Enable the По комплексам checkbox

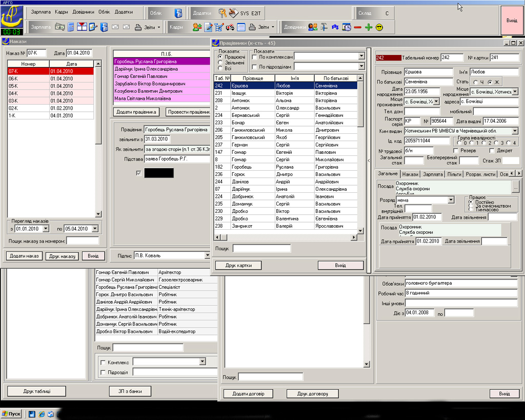255,57
